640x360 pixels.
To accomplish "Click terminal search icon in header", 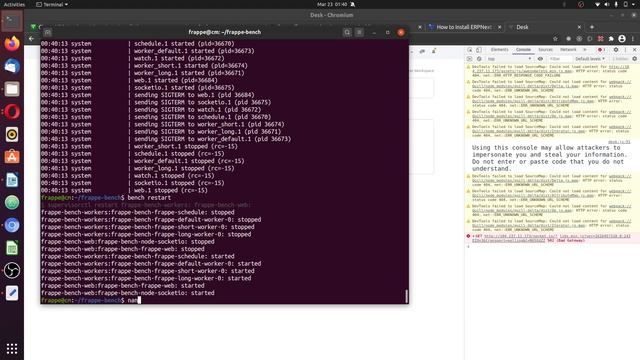I will point(347,32).
